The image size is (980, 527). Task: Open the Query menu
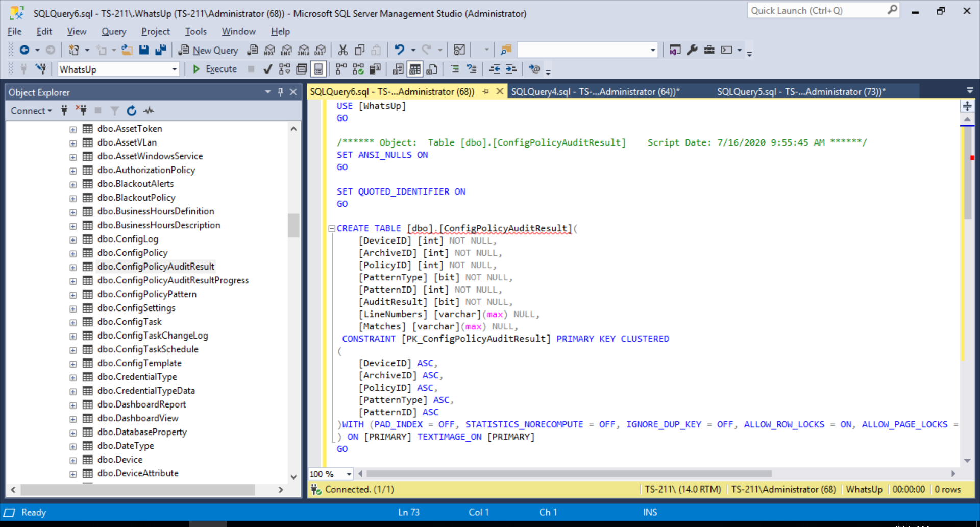coord(113,31)
